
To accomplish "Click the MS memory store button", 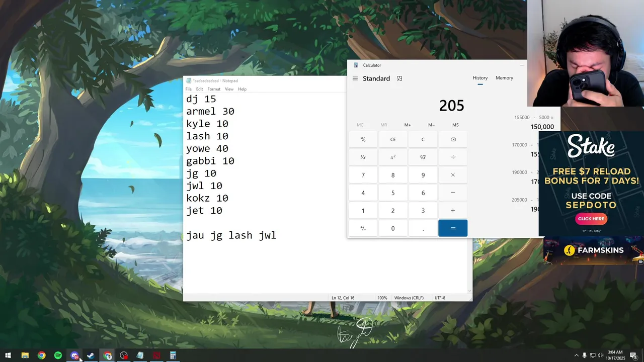I will pyautogui.click(x=455, y=125).
